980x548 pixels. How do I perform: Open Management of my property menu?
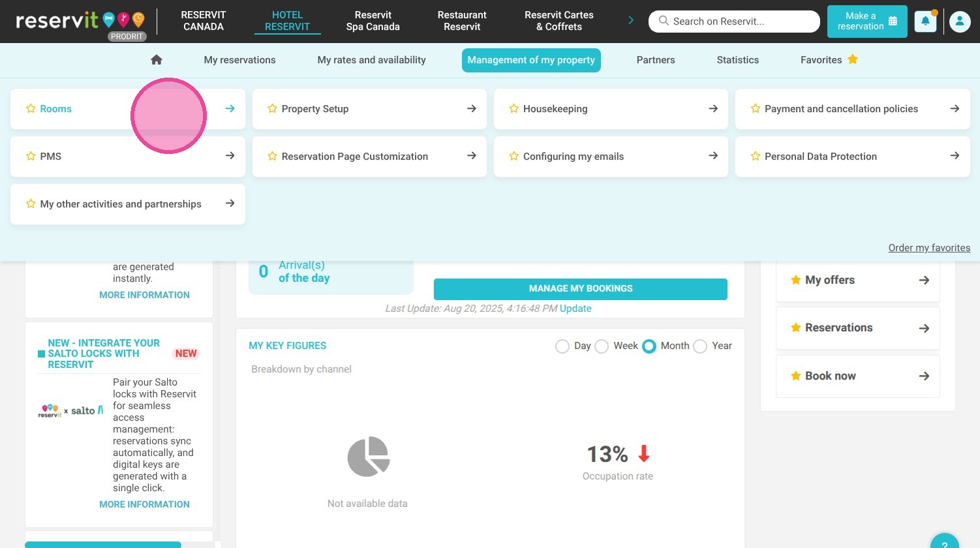531,60
